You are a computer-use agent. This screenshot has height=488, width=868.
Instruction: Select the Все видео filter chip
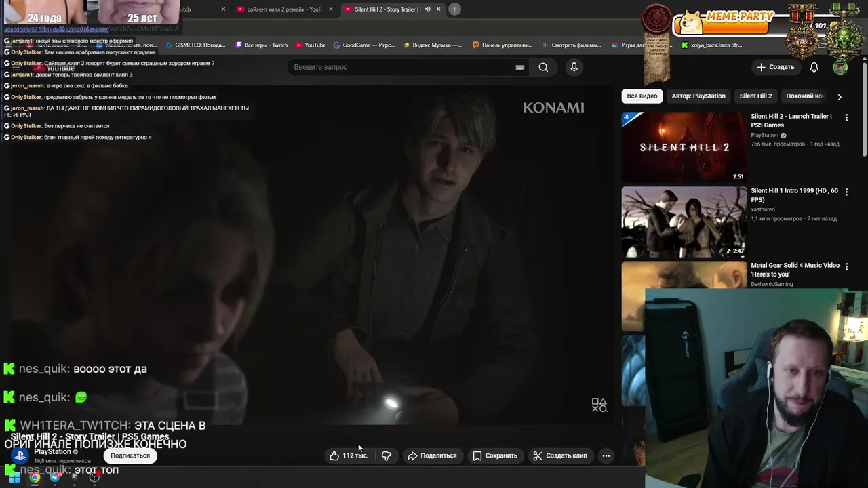pyautogui.click(x=642, y=96)
